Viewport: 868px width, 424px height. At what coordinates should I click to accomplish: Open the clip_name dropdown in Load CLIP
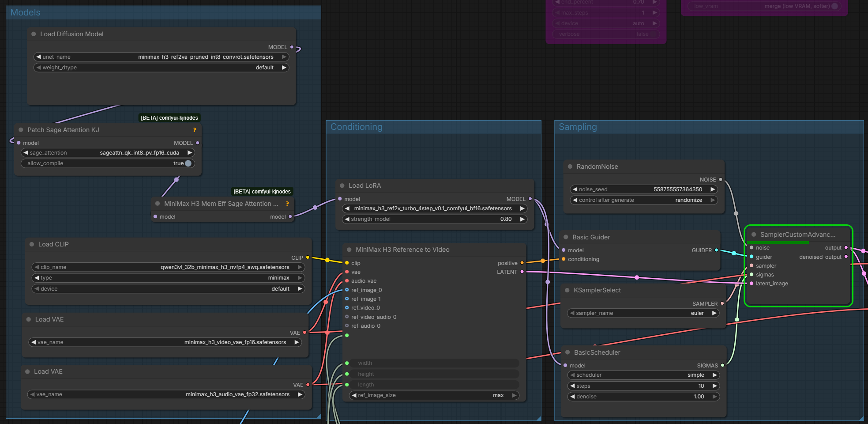click(x=168, y=267)
